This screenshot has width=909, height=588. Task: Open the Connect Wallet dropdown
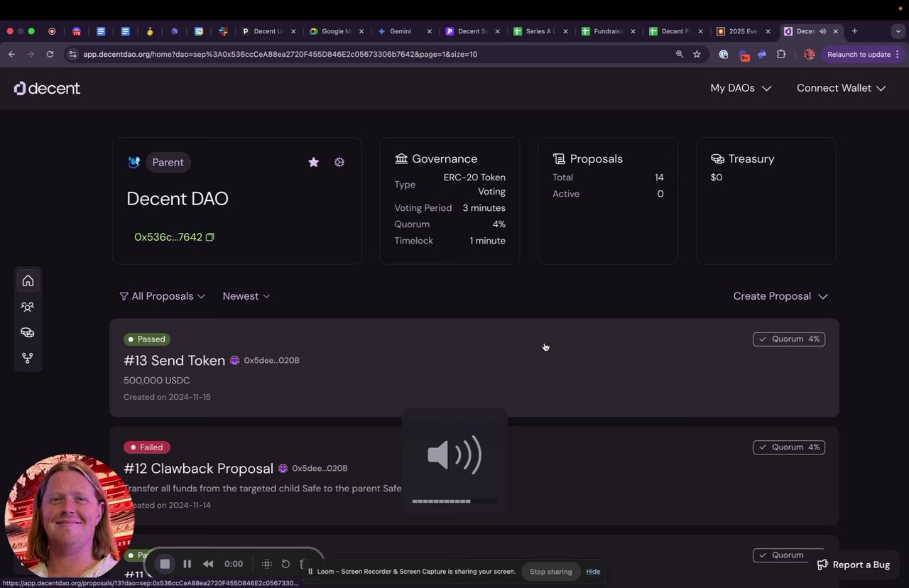click(x=841, y=88)
